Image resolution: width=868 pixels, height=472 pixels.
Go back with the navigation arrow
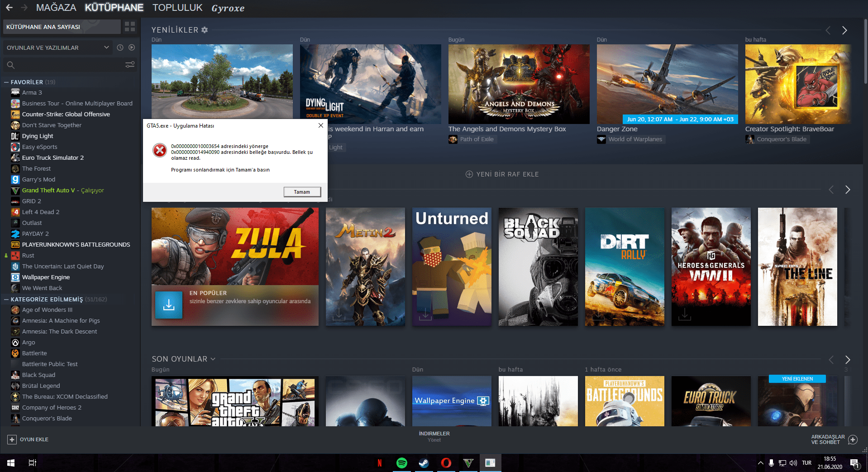click(x=9, y=8)
